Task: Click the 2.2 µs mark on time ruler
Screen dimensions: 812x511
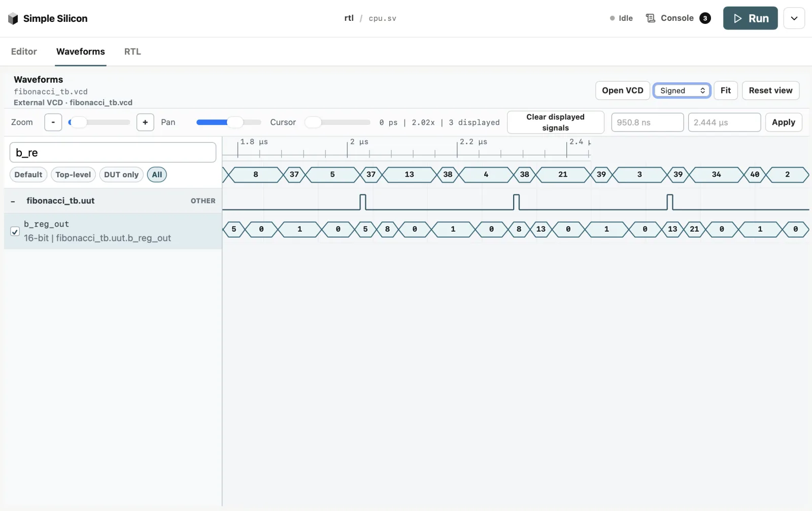Action: (473, 142)
